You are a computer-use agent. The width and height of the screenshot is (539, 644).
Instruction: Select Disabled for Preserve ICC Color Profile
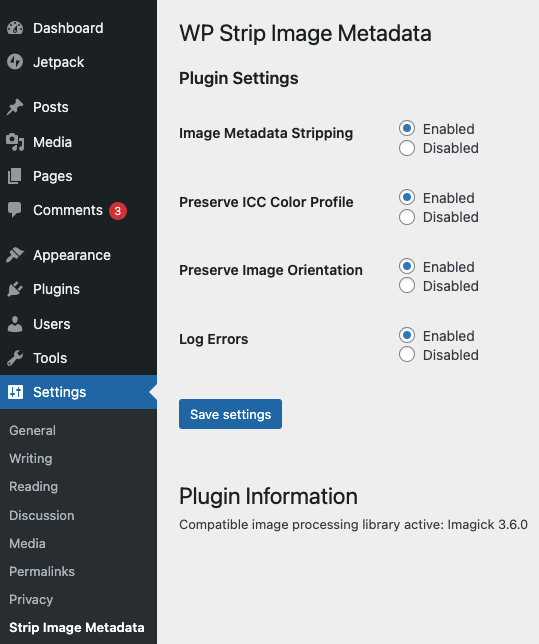tap(407, 217)
